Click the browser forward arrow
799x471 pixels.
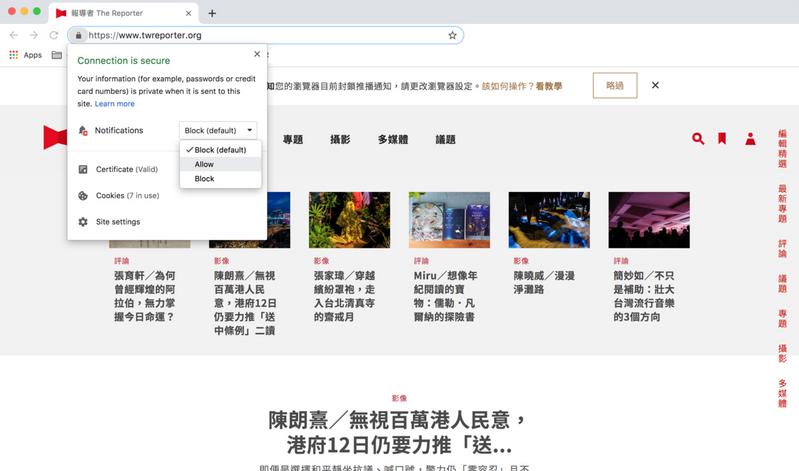[x=34, y=35]
